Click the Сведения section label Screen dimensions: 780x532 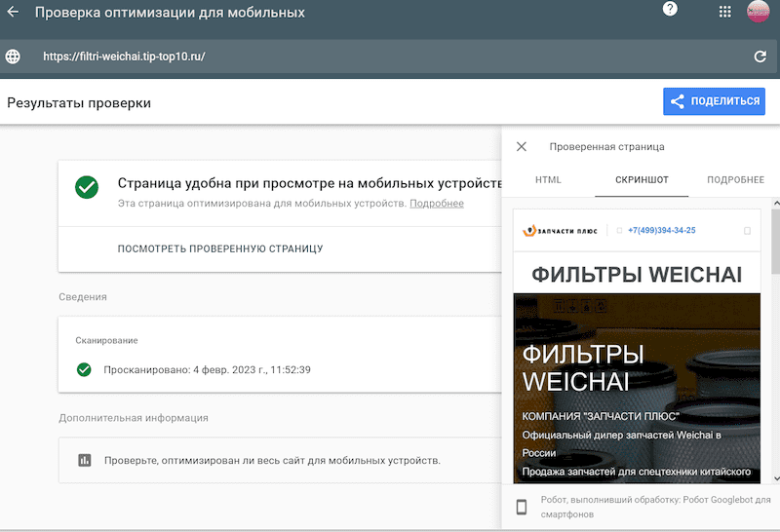(83, 297)
